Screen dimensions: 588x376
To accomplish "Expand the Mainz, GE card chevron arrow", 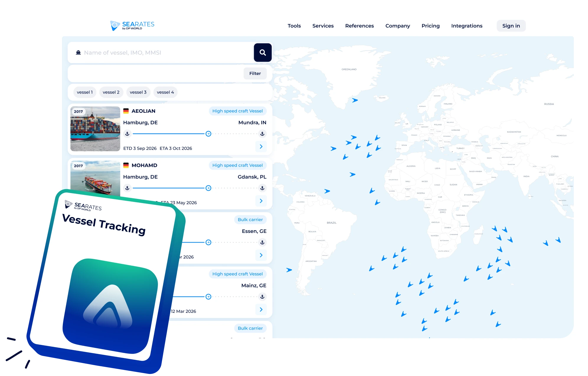I will tap(261, 310).
